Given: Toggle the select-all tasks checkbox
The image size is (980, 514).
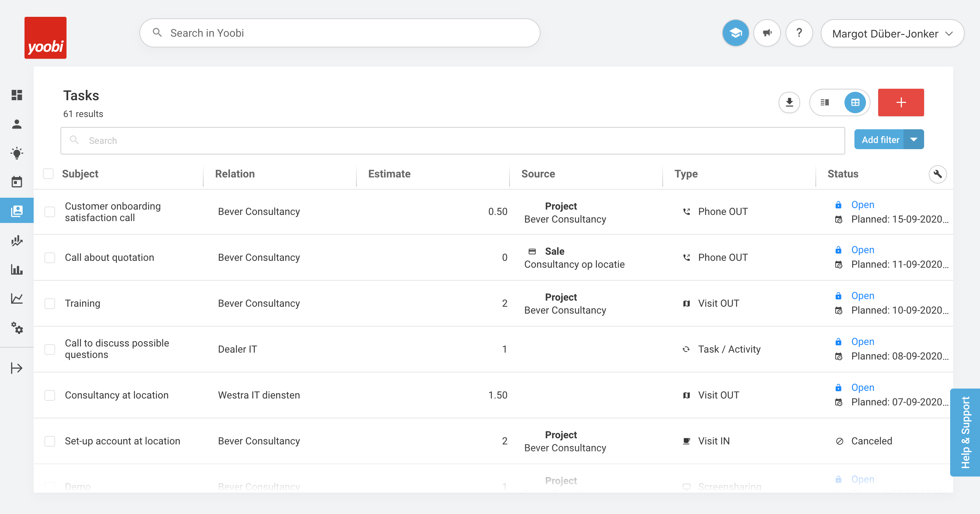Looking at the screenshot, I should [48, 174].
